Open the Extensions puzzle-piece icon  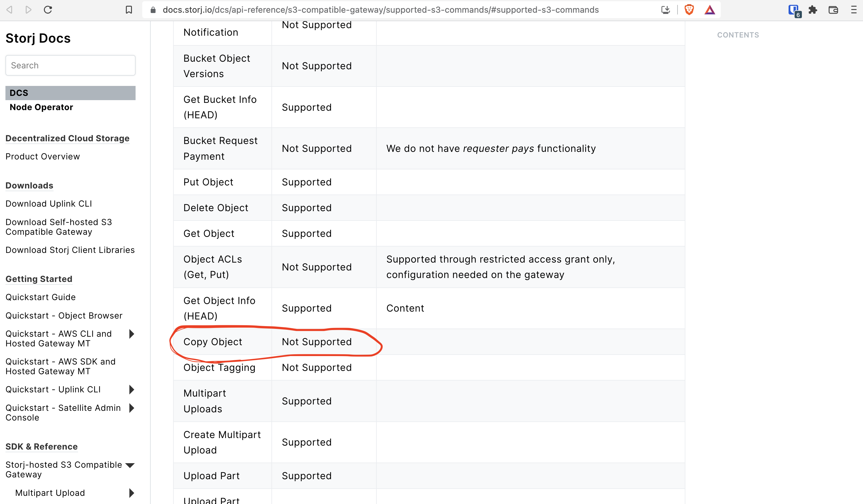[x=813, y=10]
